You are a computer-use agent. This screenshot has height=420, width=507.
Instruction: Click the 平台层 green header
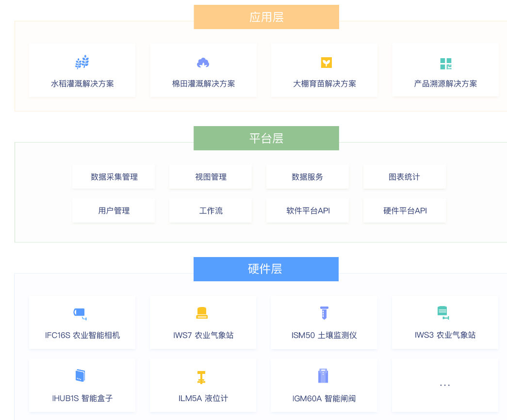tap(266, 138)
